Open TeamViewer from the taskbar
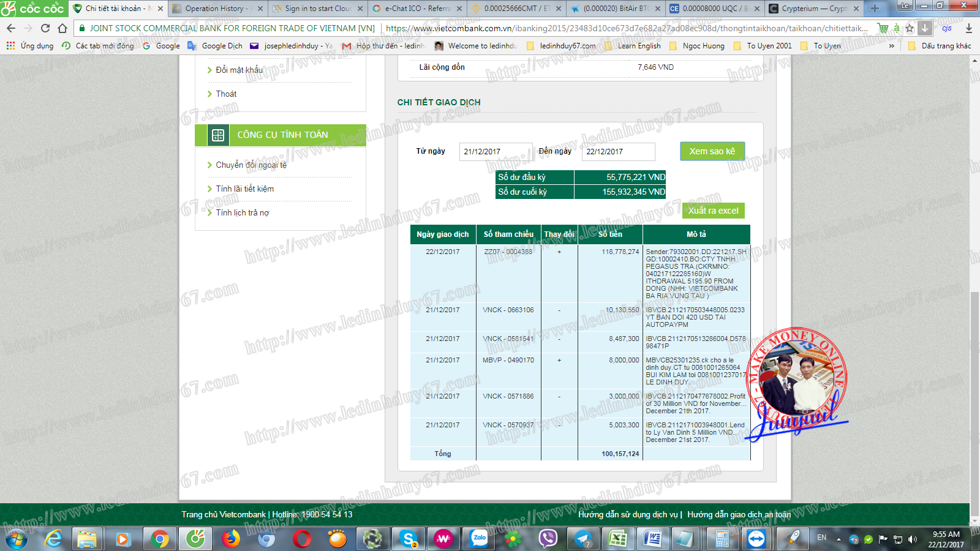980x551 pixels. click(x=757, y=539)
